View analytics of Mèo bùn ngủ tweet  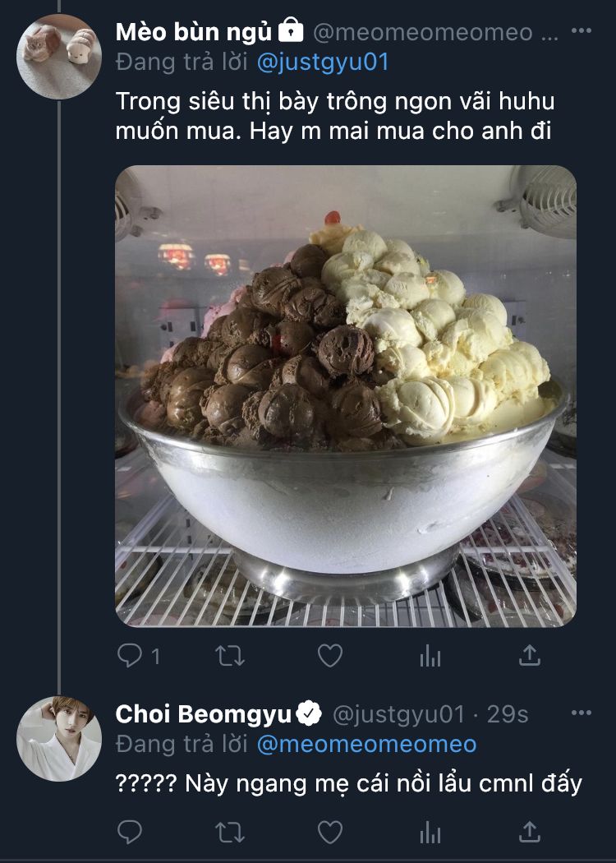(430, 656)
